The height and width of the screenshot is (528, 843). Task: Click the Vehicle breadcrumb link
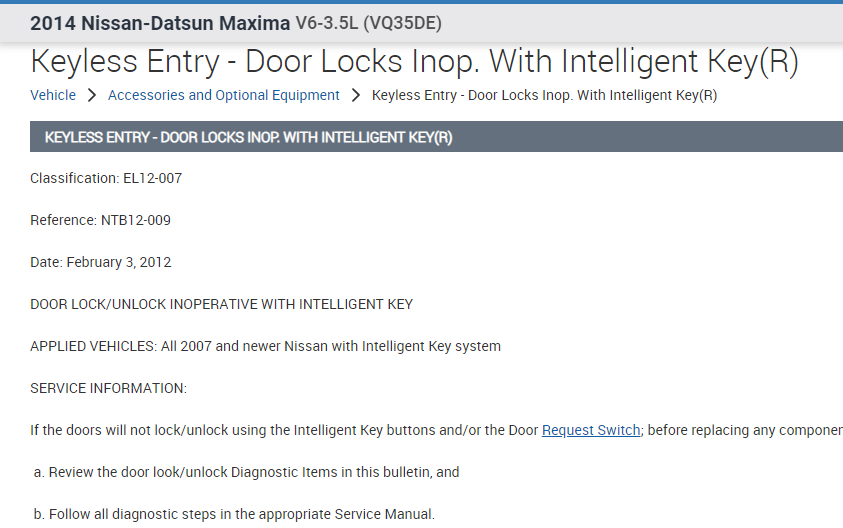(53, 95)
